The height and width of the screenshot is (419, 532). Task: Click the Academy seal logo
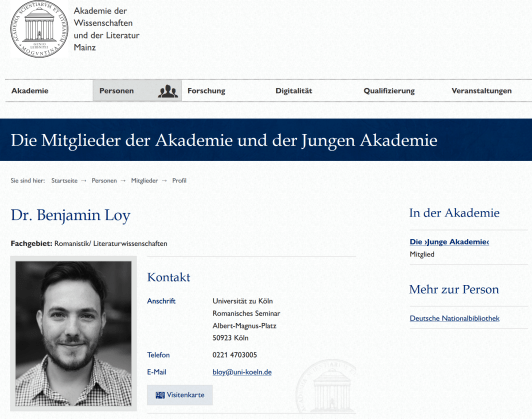click(x=39, y=28)
